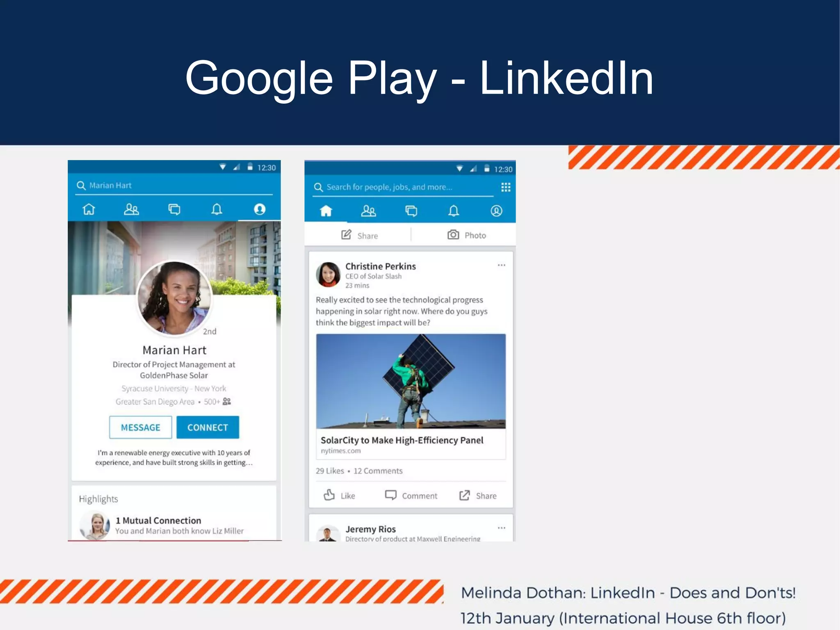Share Christine Perkins's post

(x=478, y=495)
